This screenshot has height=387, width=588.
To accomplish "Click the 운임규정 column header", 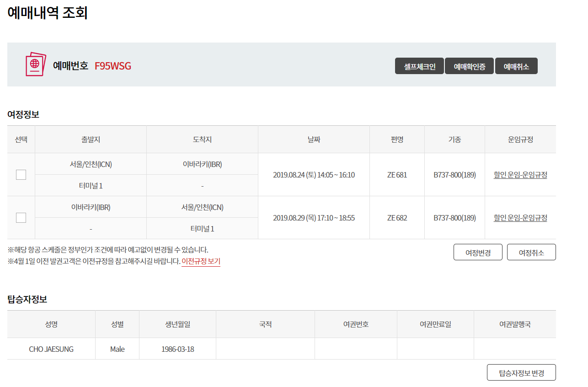I will 520,140.
